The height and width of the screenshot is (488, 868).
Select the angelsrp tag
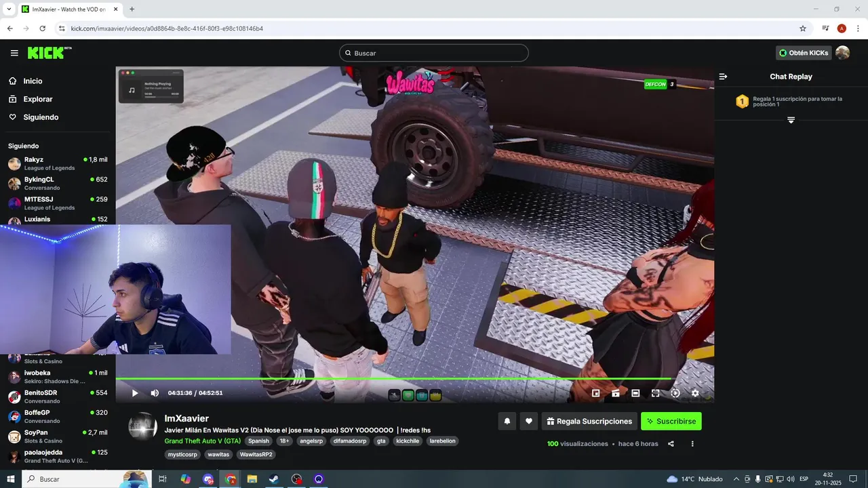(311, 441)
